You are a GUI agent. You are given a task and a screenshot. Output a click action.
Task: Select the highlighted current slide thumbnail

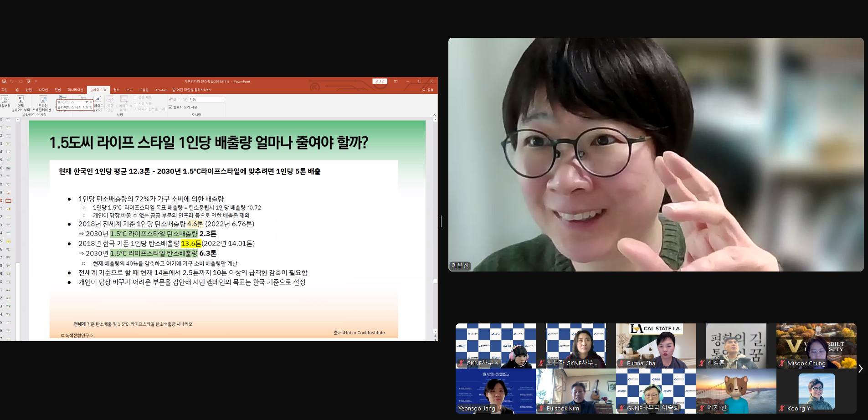tap(8, 201)
